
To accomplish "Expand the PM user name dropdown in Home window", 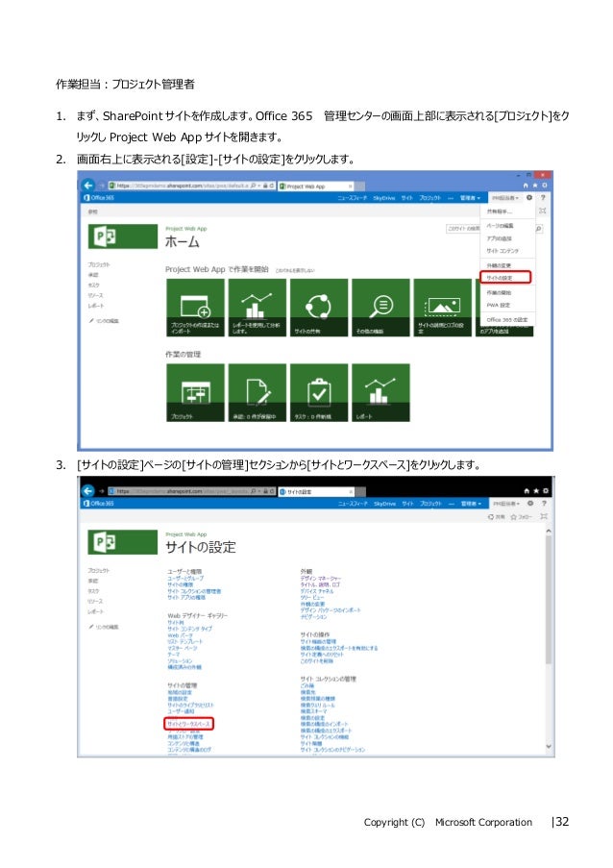I will [x=505, y=198].
